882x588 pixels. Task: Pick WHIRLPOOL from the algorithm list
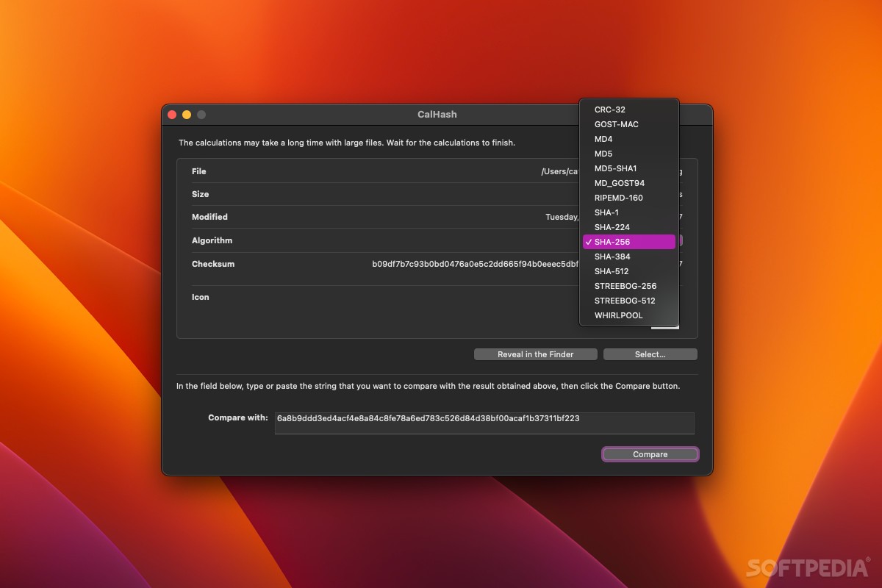(629, 315)
